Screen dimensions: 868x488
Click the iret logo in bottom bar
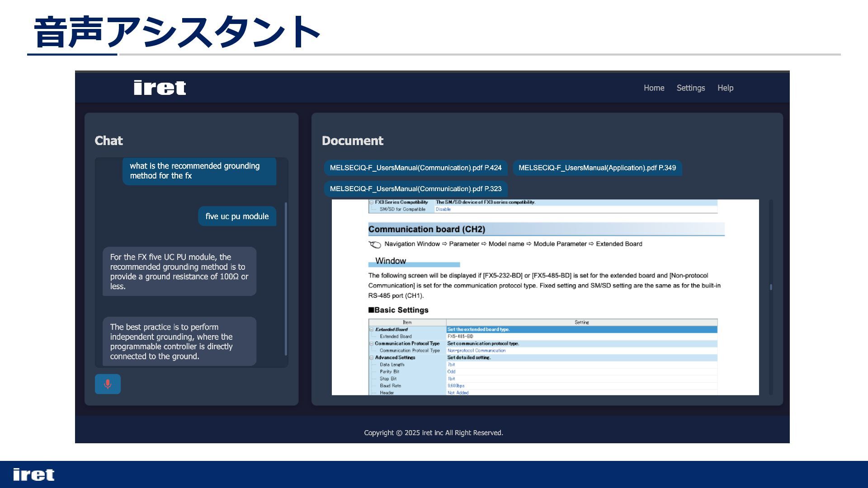pos(33,474)
